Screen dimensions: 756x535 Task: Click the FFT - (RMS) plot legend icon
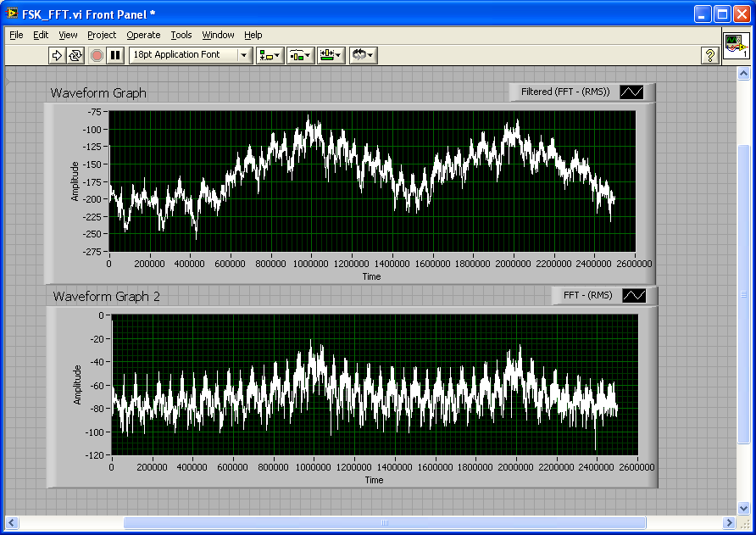pyautogui.click(x=634, y=295)
